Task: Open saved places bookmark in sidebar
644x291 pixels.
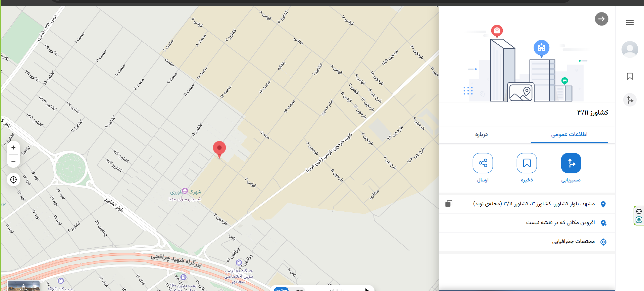Action: tap(630, 76)
